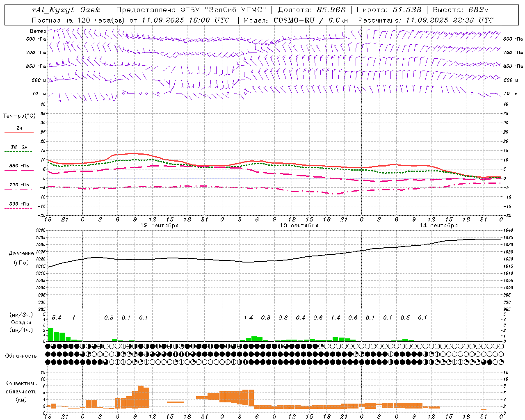Click the Конвективн. облачность label
This screenshot has width=525, height=420.
click(x=21, y=388)
